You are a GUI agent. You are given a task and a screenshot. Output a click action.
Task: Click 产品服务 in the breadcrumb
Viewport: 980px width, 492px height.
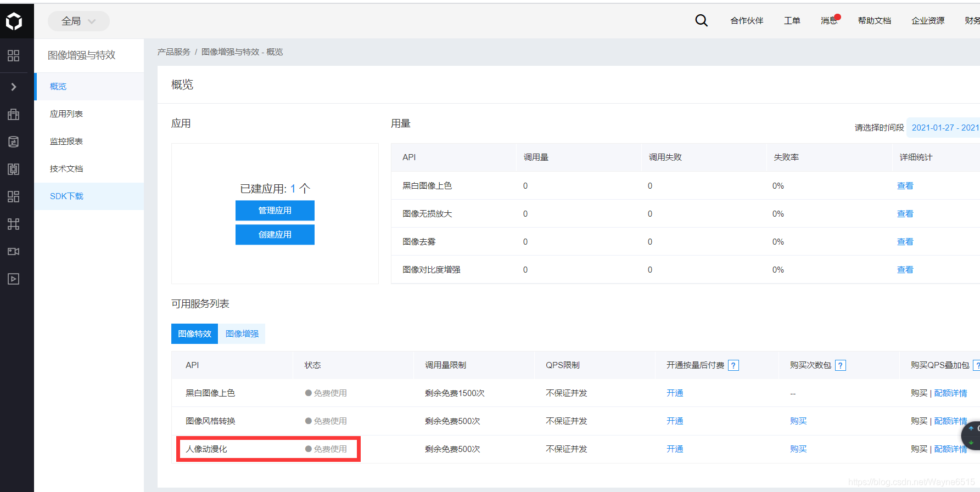[x=173, y=52]
